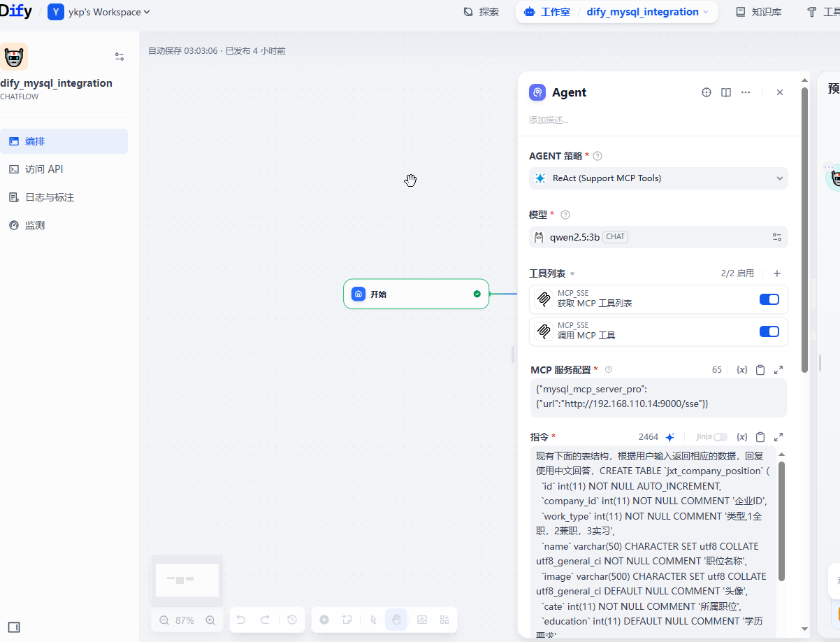Undo the last workflow change

click(x=240, y=620)
